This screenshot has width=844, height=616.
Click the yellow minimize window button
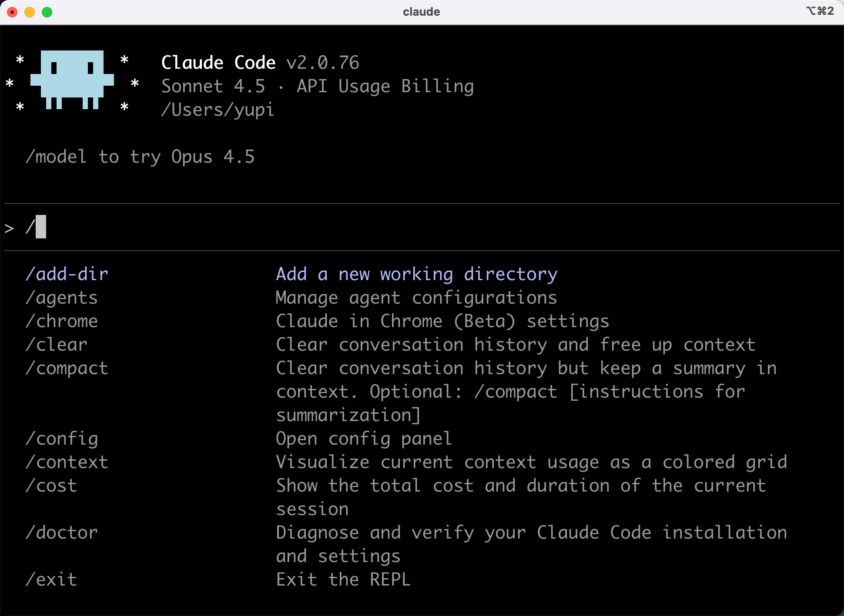30,12
